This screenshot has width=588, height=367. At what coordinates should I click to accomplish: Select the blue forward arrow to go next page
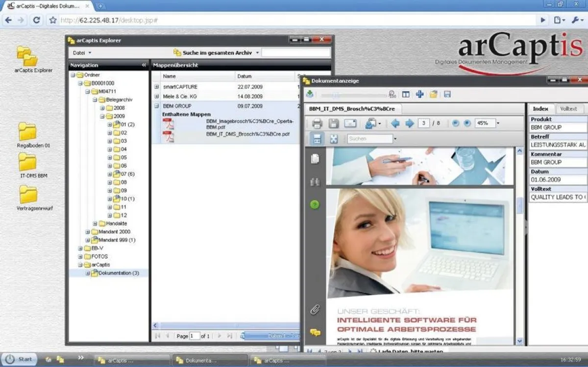[409, 123]
